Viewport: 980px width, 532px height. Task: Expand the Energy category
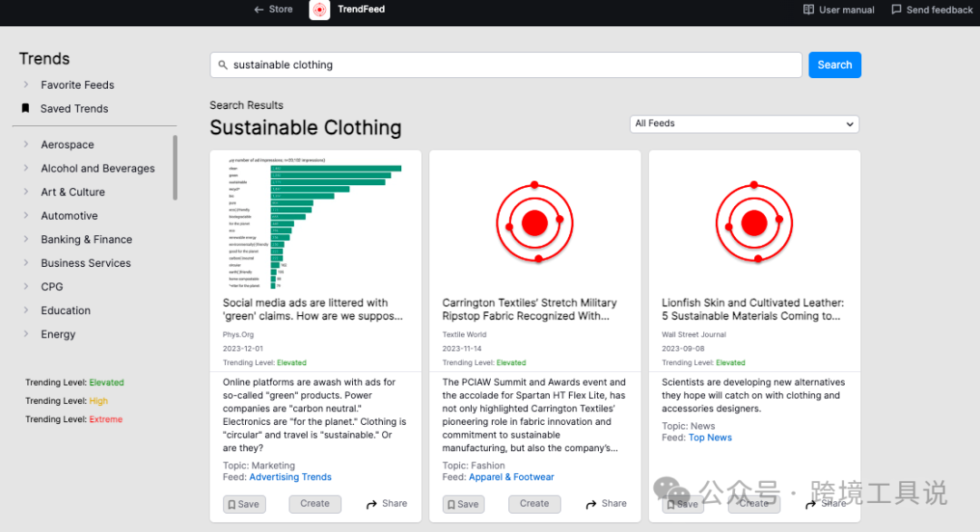pyautogui.click(x=25, y=334)
